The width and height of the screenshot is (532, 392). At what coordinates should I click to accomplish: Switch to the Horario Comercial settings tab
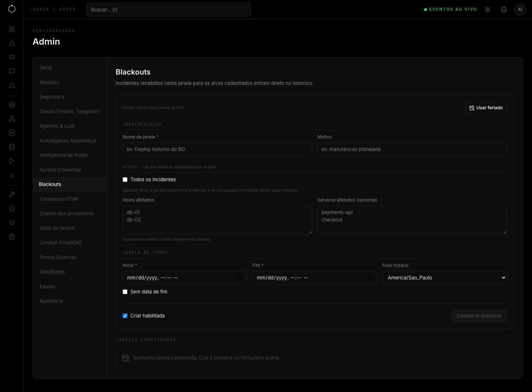click(x=60, y=170)
